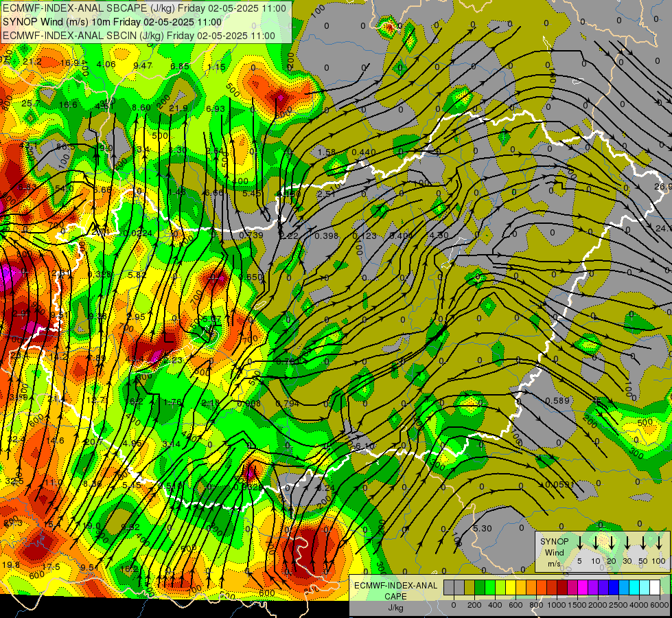The height and width of the screenshot is (618, 672).
Task: Click the 4.06 value on the map
Action: (x=106, y=65)
